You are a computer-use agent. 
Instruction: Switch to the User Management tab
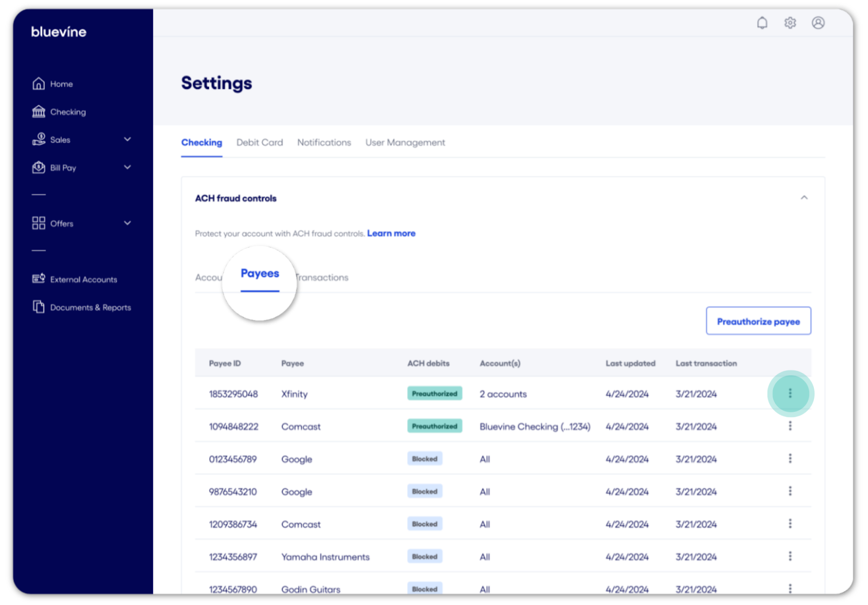pyautogui.click(x=405, y=143)
